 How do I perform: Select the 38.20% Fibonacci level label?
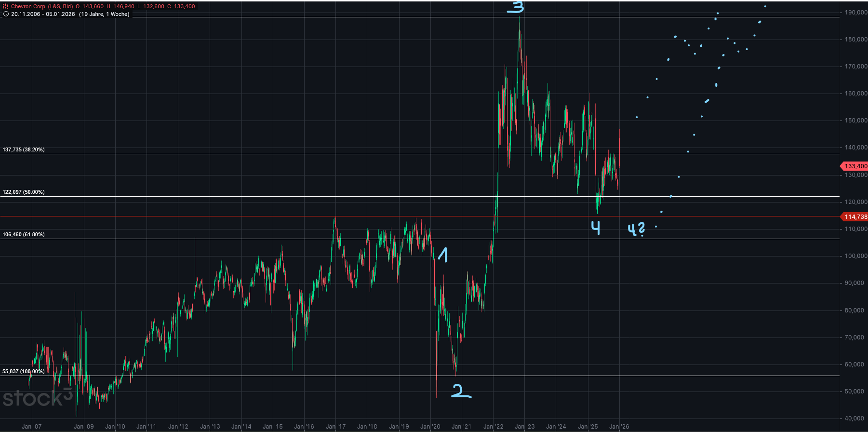24,149
